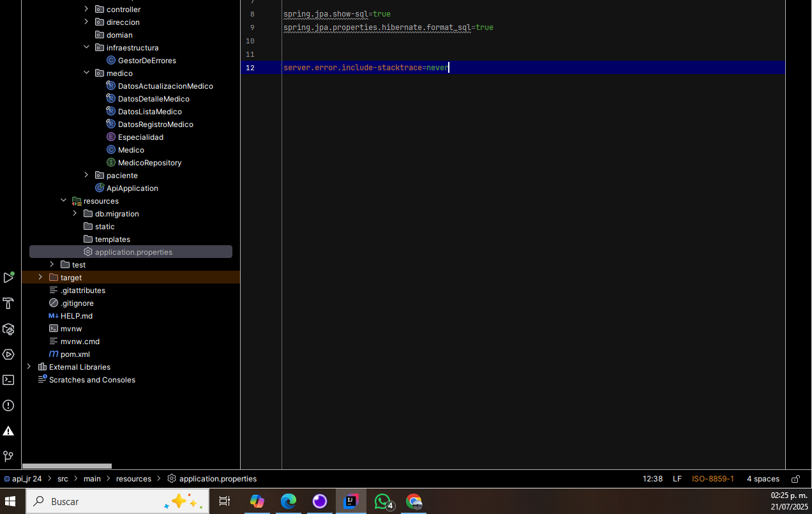Select the templates folder

[x=112, y=239]
